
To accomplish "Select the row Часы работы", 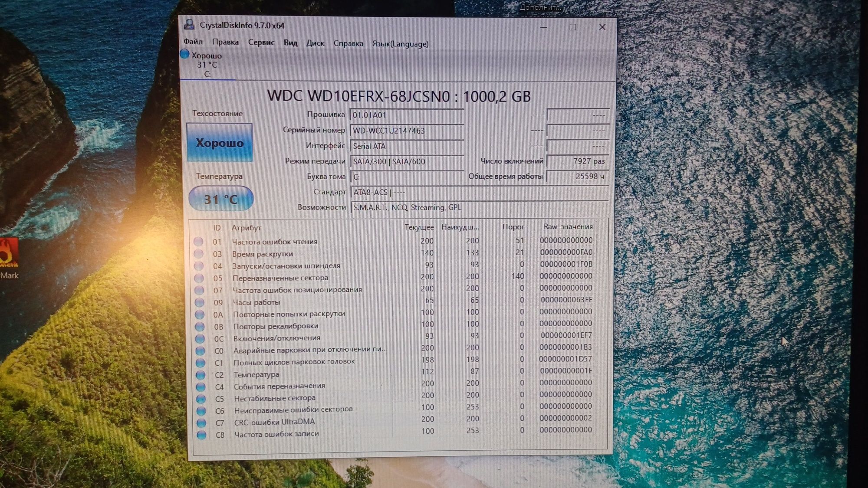I will point(393,301).
